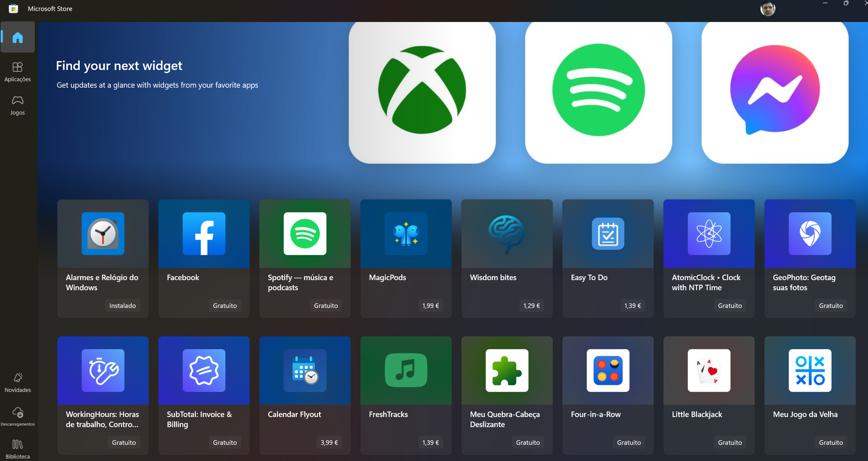Viewport: 868px width, 461px height.
Task: Click the 'Find your next widget' heading
Action: click(x=119, y=66)
